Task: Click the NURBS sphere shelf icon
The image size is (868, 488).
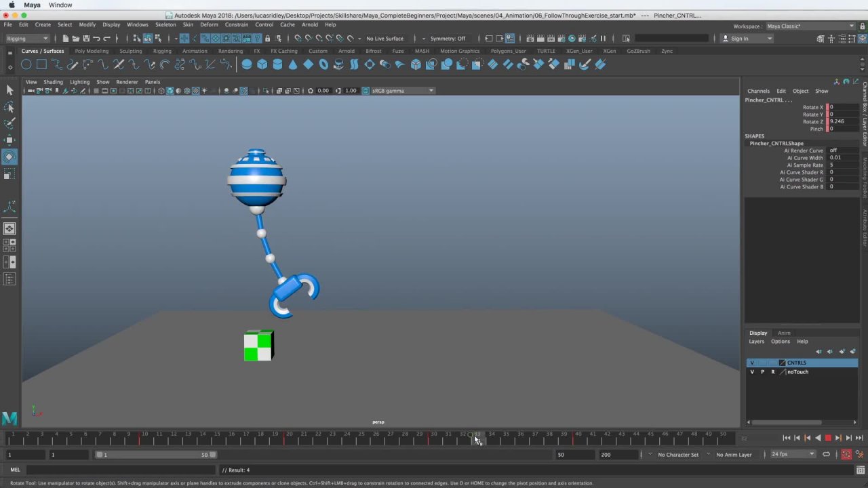Action: (247, 64)
